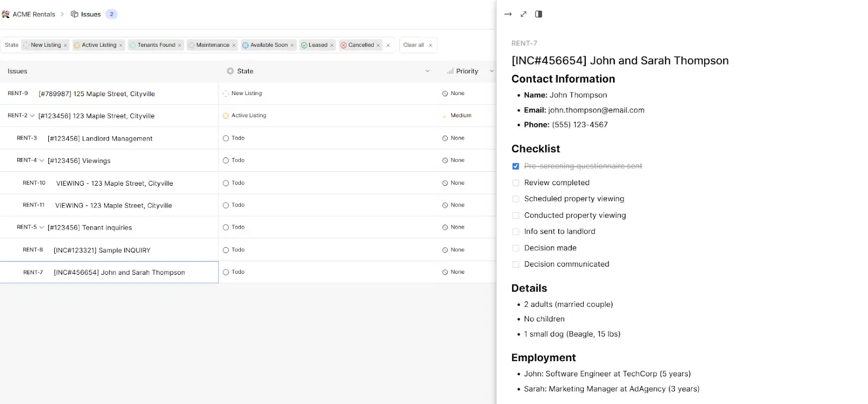Image resolution: width=868 pixels, height=404 pixels.
Task: Tick the Decision made checkbox
Action: (515, 248)
